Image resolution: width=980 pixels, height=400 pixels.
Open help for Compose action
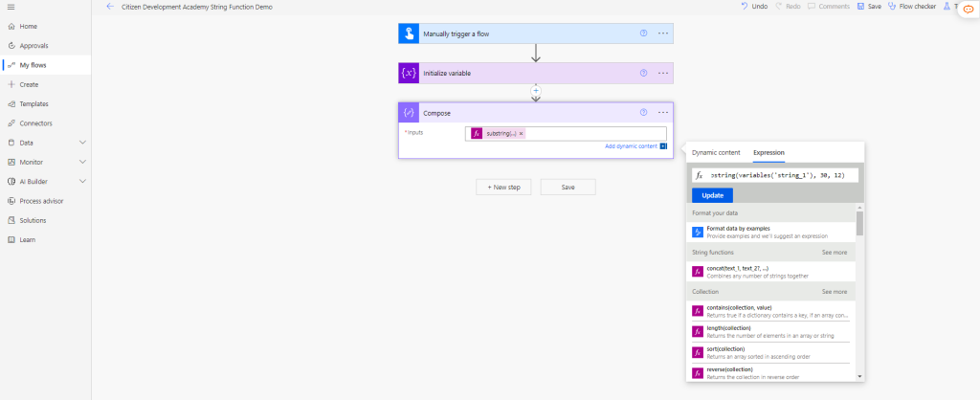(x=644, y=113)
